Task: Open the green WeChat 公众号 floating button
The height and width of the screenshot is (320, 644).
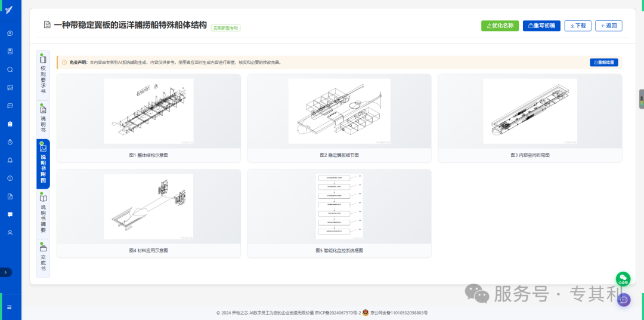Action: (623, 279)
